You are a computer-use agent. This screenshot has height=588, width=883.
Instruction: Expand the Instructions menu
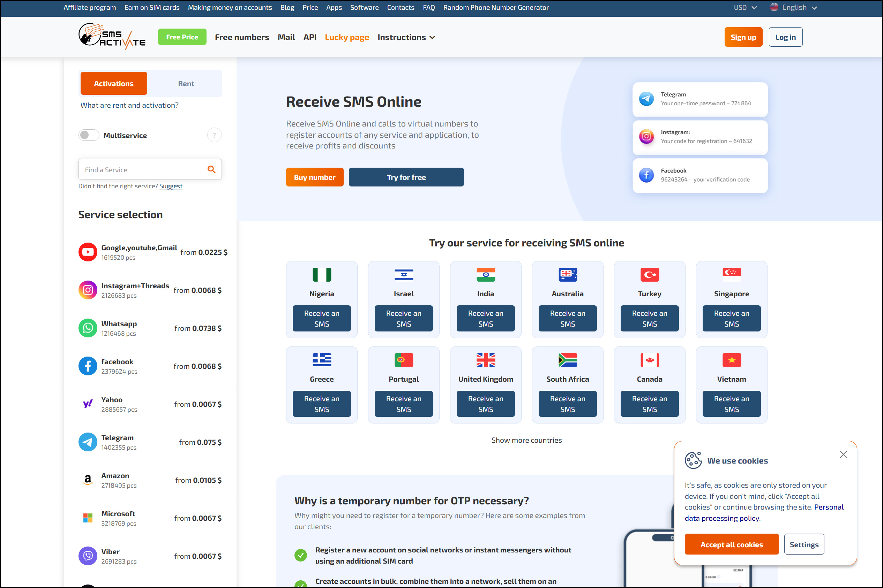tap(406, 37)
